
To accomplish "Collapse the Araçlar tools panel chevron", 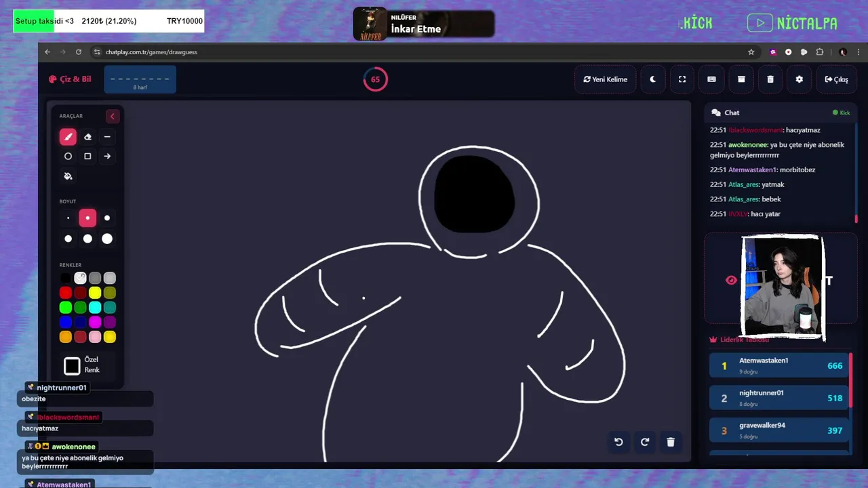I will coord(113,117).
